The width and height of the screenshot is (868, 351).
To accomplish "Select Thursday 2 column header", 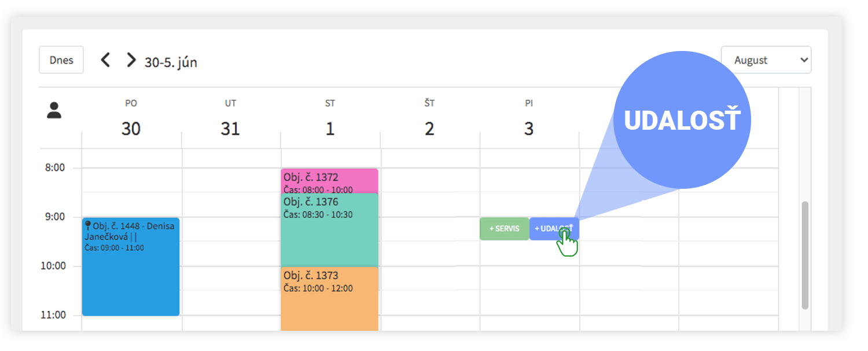I will pos(429,118).
